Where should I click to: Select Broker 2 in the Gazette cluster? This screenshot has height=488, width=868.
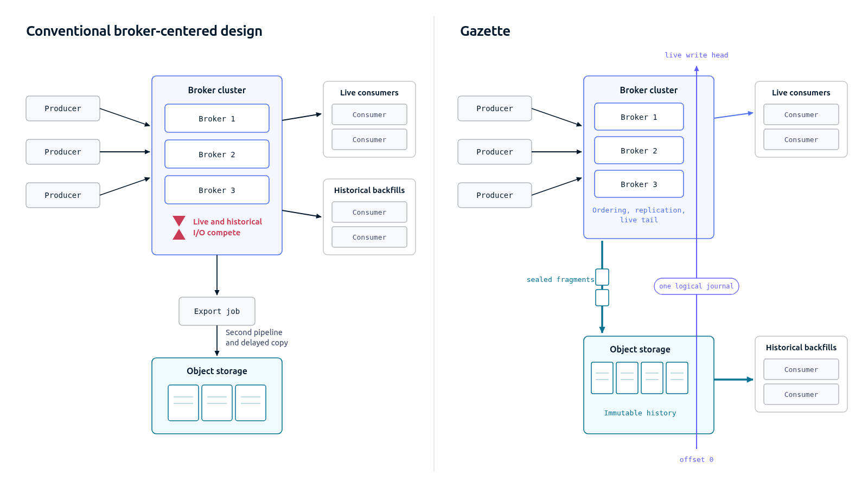point(639,150)
